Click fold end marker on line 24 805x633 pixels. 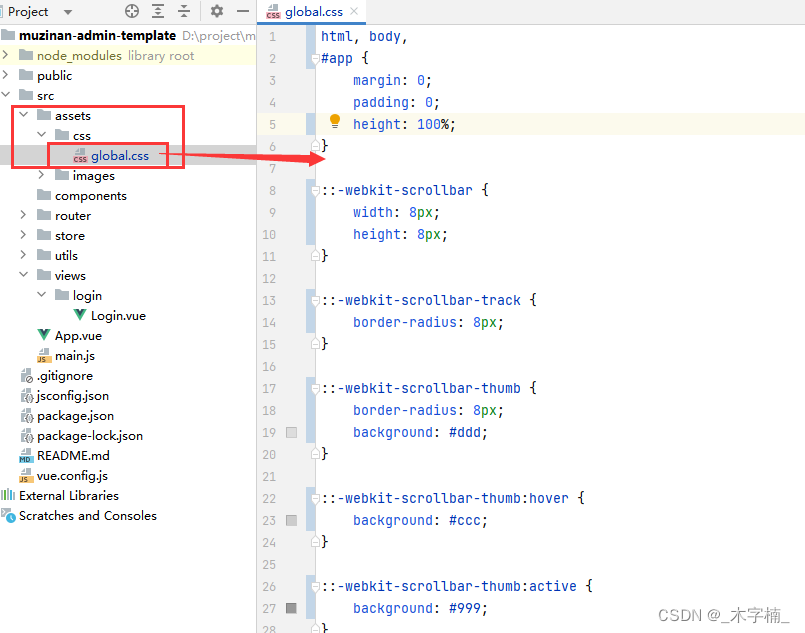[316, 542]
